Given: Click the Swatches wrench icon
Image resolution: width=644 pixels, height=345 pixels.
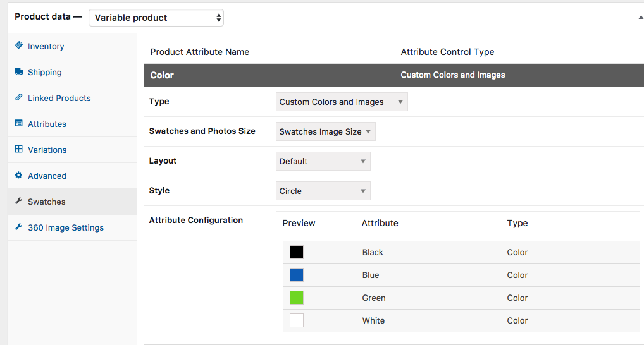Looking at the screenshot, I should (x=19, y=202).
